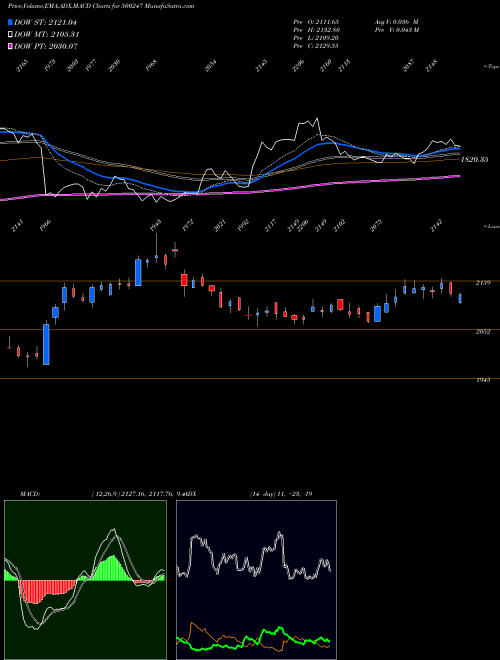Screen dimensions: 500x660
Task: Click the 2054 top value label
Action: click(x=210, y=66)
